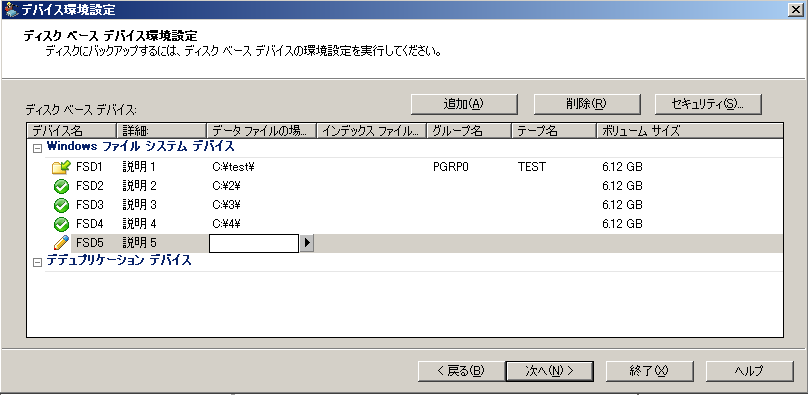This screenshot has width=808, height=395.
Task: Click the TEST tape name cell
Action: point(532,167)
